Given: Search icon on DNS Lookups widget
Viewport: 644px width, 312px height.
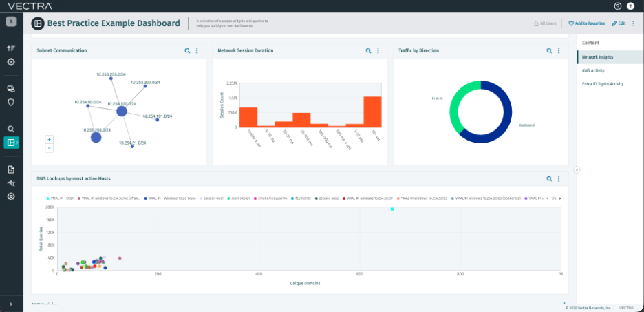Looking at the screenshot, I should pos(549,179).
